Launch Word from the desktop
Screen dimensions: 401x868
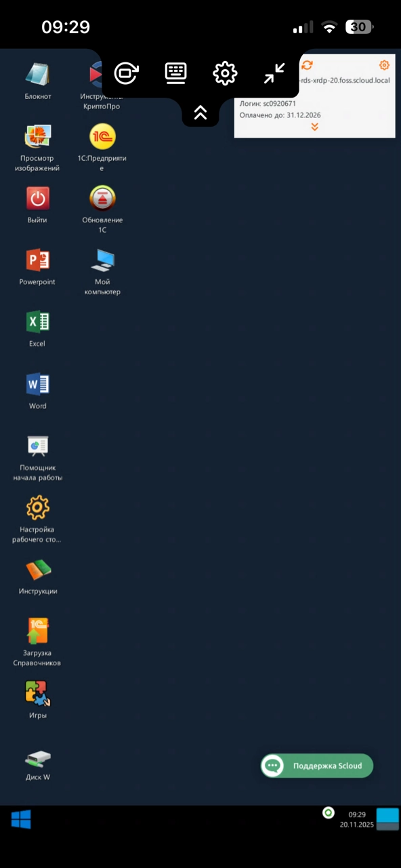pos(37,384)
